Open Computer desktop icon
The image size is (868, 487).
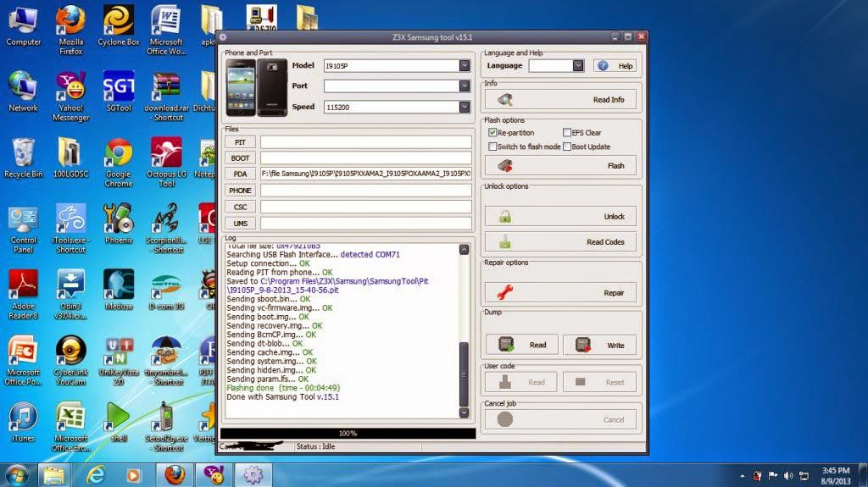coord(23,25)
